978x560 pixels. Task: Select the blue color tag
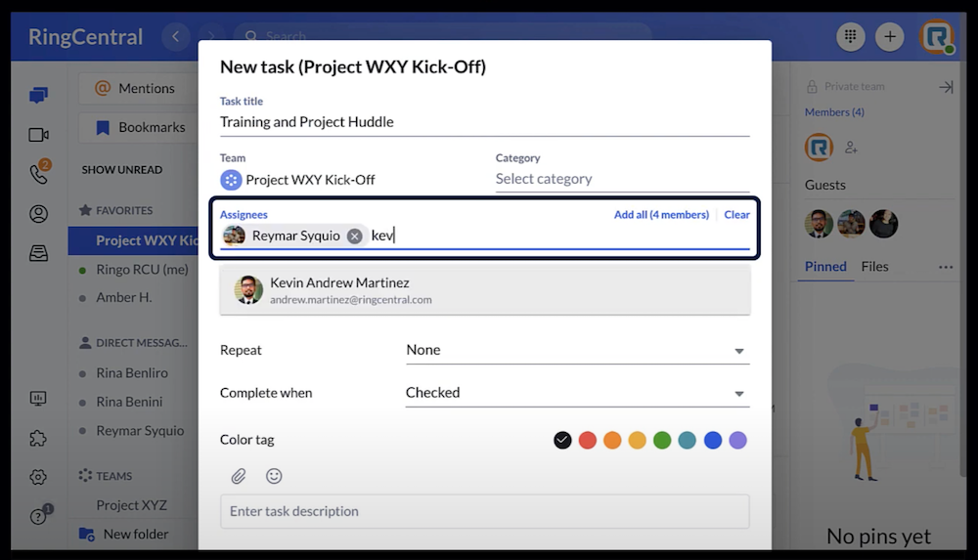[x=712, y=440]
